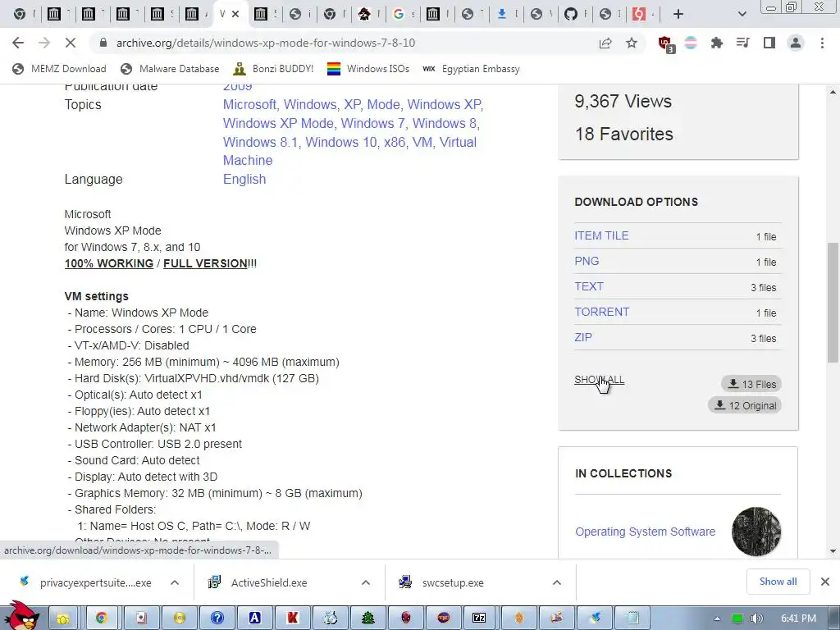
Task: Open the volume speaker tray icon
Action: tap(756, 619)
